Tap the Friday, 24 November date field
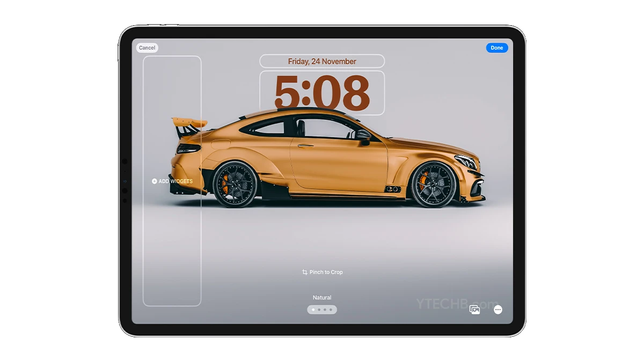Image resolution: width=644 pixels, height=362 pixels. point(322,61)
